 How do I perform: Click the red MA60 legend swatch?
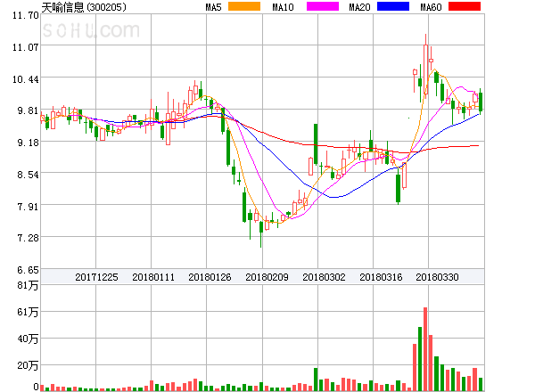coord(465,6)
